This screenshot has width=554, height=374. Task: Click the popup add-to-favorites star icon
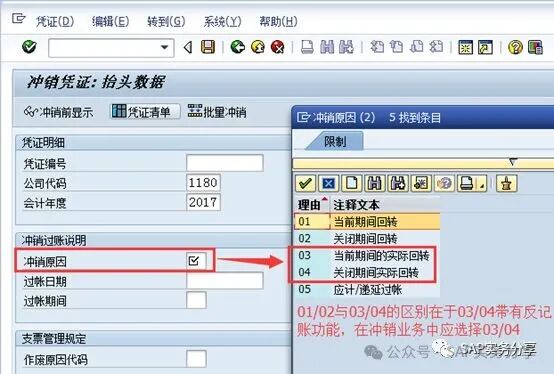point(421,183)
